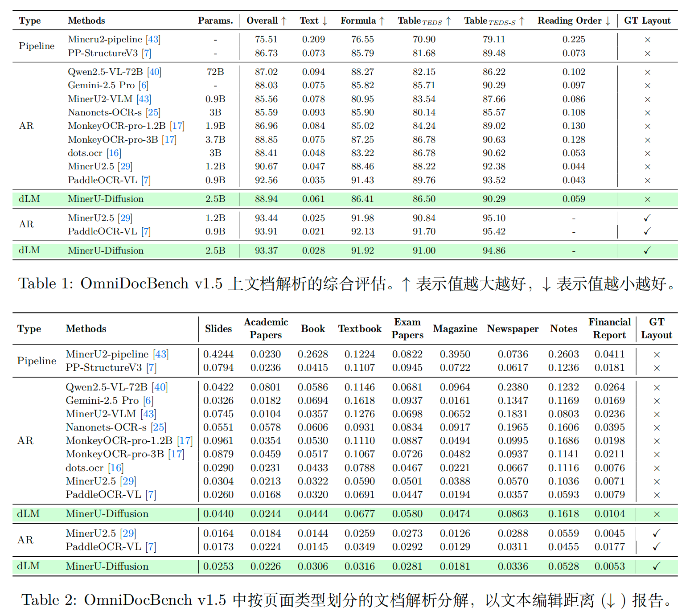Open citation [16] beside dots.ocr in Table 2
This screenshot has width=690, height=616.
pos(116,468)
